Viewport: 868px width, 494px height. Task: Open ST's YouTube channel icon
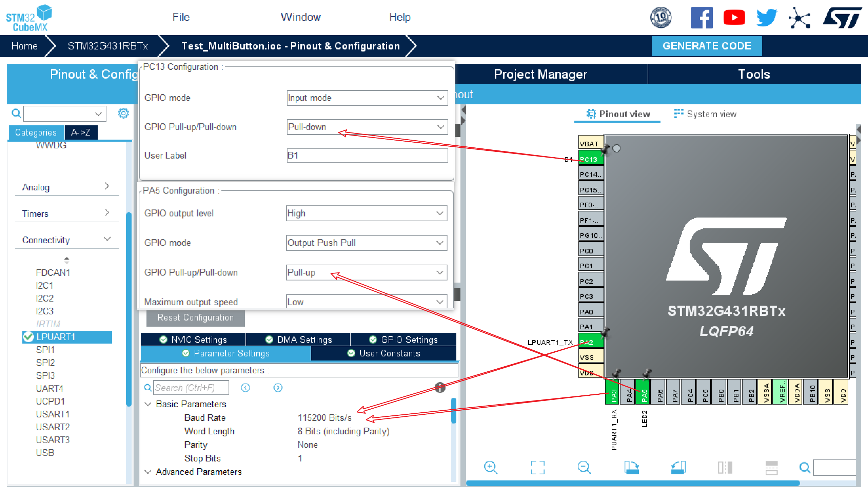click(x=734, y=18)
